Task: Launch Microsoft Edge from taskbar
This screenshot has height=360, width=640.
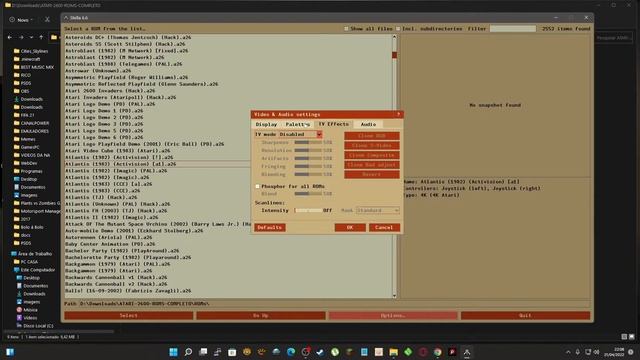Action: click(291, 352)
